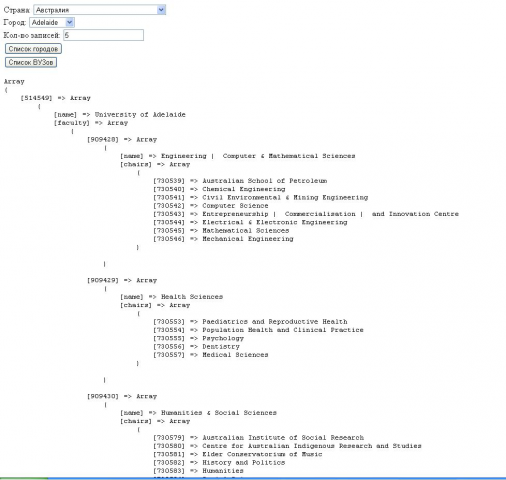
Task: Click the Mechanical Engineering entry
Action: pos(223,239)
